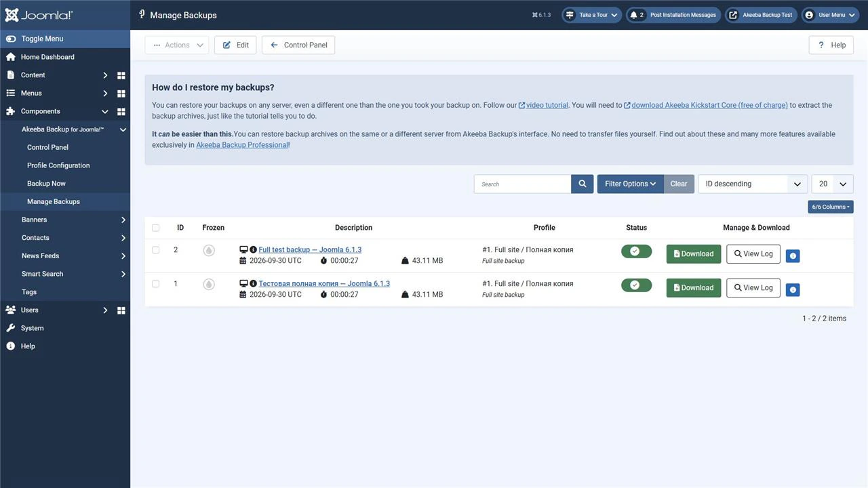Click the search magnifier button
Image resolution: width=868 pixels, height=488 pixels.
(583, 184)
